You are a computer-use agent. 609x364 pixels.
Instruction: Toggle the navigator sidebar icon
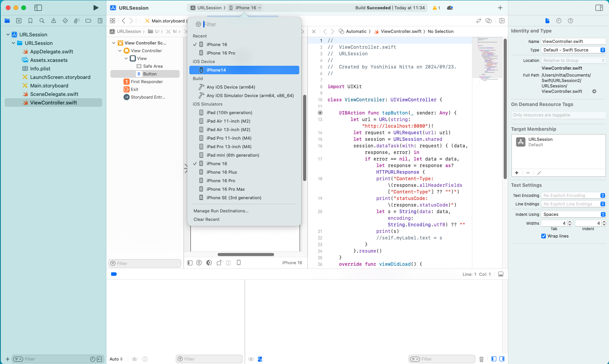point(38,8)
